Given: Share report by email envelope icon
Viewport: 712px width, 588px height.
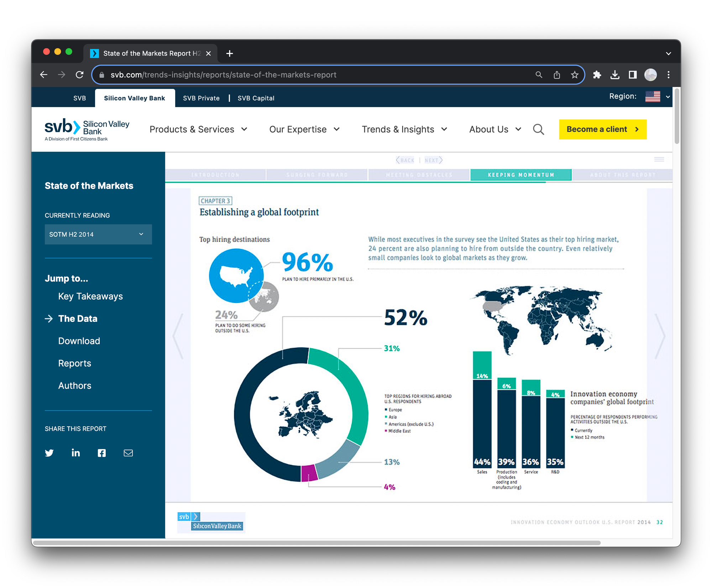Looking at the screenshot, I should [128, 453].
